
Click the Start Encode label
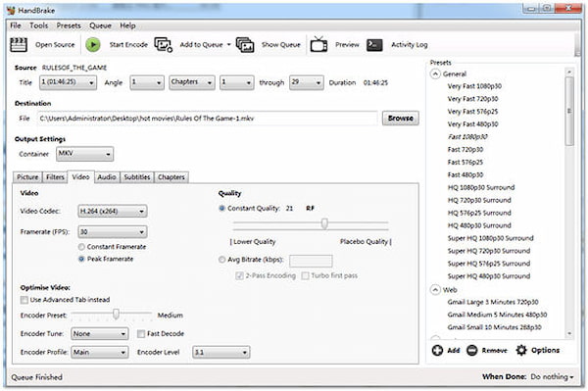[128, 45]
